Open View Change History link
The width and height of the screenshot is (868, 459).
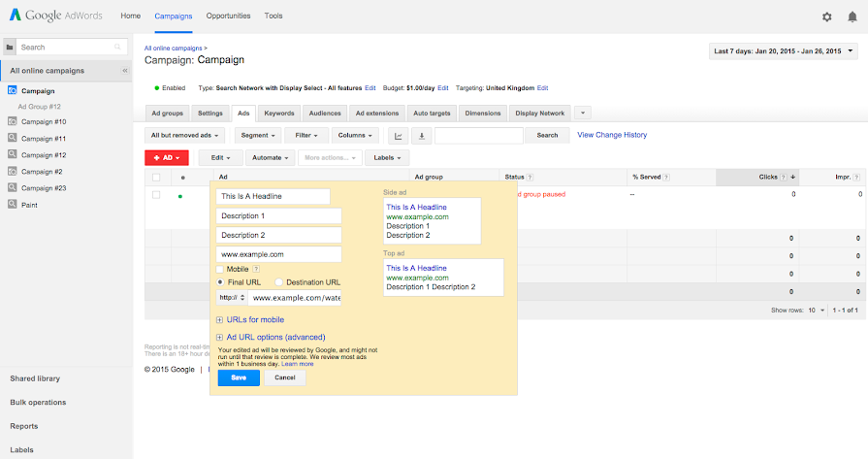click(x=612, y=135)
